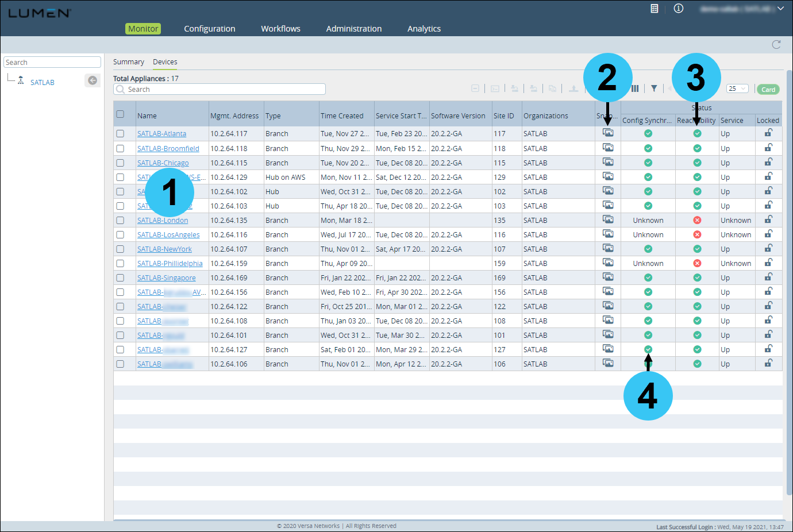Expand the user account dropdown chevron
The width and height of the screenshot is (793, 532).
pyautogui.click(x=780, y=9)
